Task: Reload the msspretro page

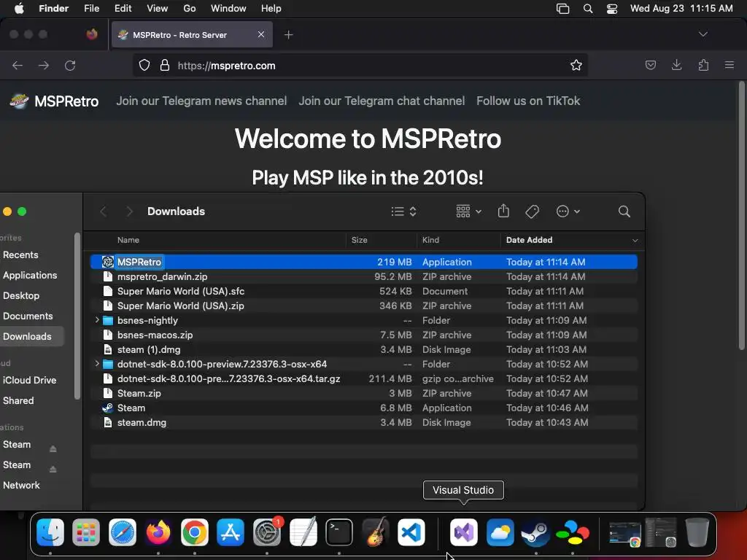Action: 70,65
